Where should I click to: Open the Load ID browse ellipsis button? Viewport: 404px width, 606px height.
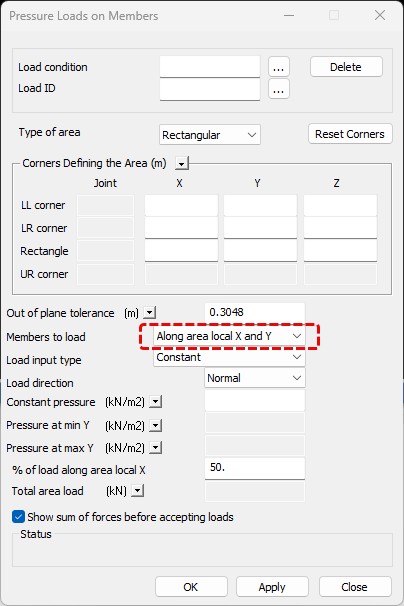[279, 89]
